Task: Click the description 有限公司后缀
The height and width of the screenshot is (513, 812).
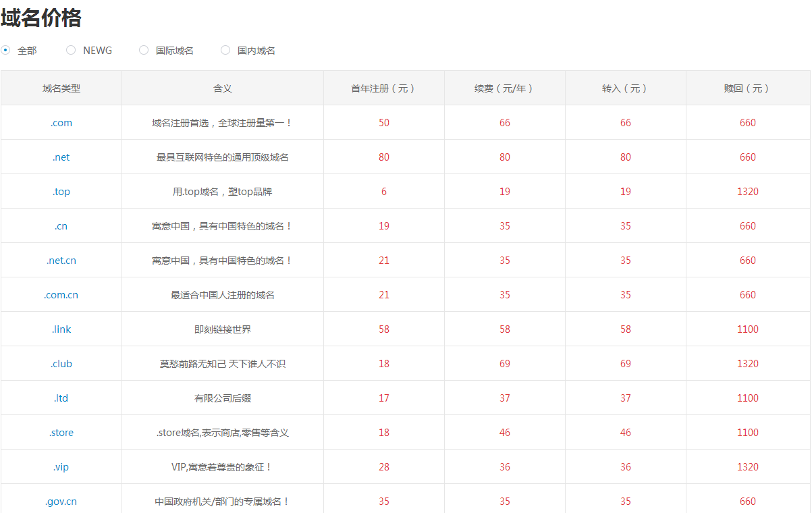Action: coord(223,398)
